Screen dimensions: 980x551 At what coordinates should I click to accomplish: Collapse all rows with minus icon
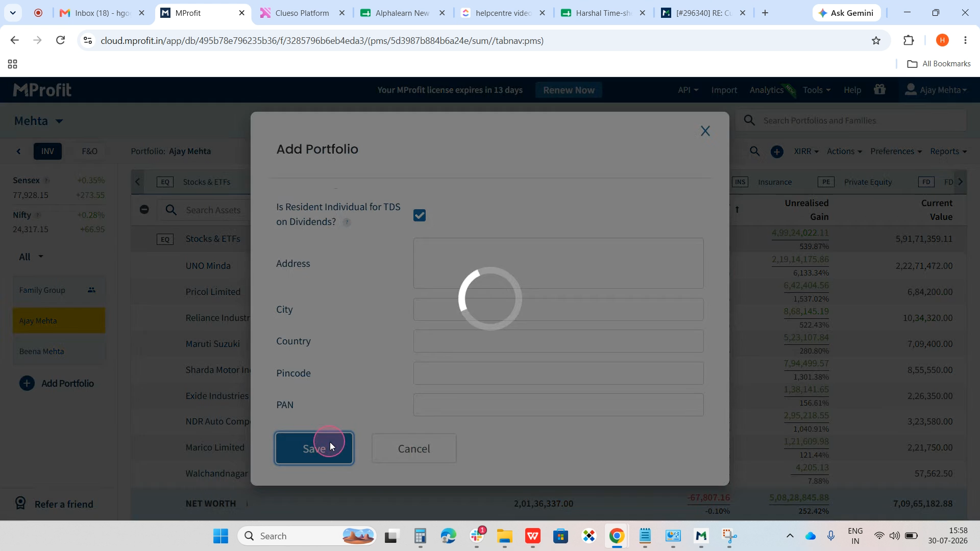(x=144, y=210)
